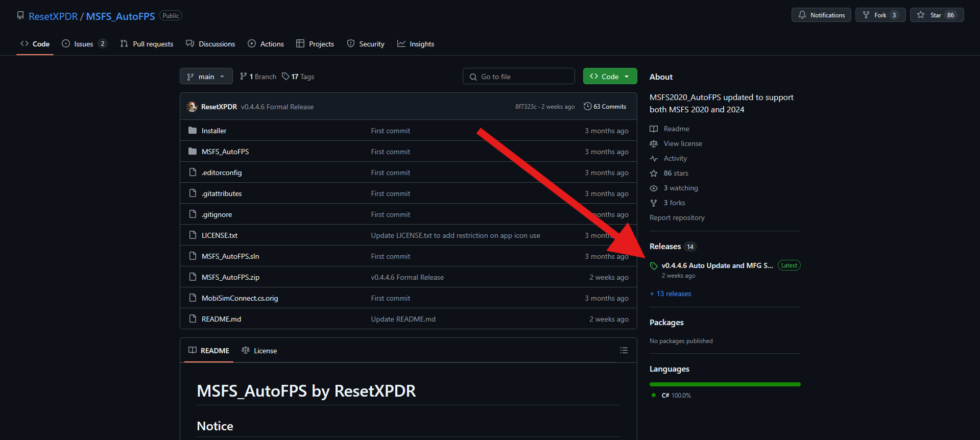Fork the repository using Fork button
This screenshot has width=980, height=440.
875,15
